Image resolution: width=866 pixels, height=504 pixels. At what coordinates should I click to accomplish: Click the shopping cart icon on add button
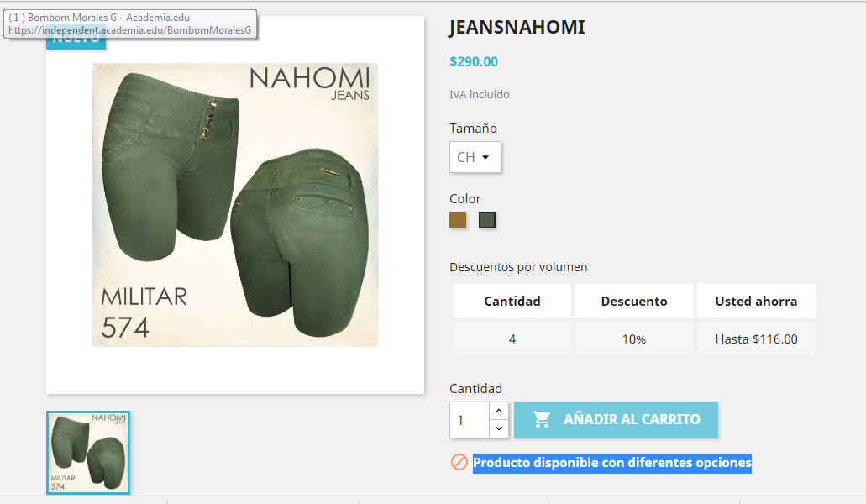coord(541,419)
